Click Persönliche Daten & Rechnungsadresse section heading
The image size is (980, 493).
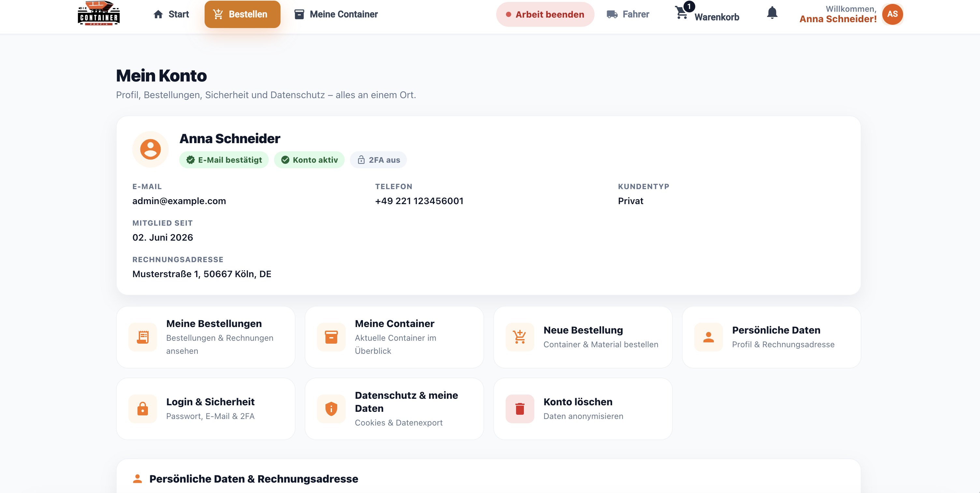[254, 479]
